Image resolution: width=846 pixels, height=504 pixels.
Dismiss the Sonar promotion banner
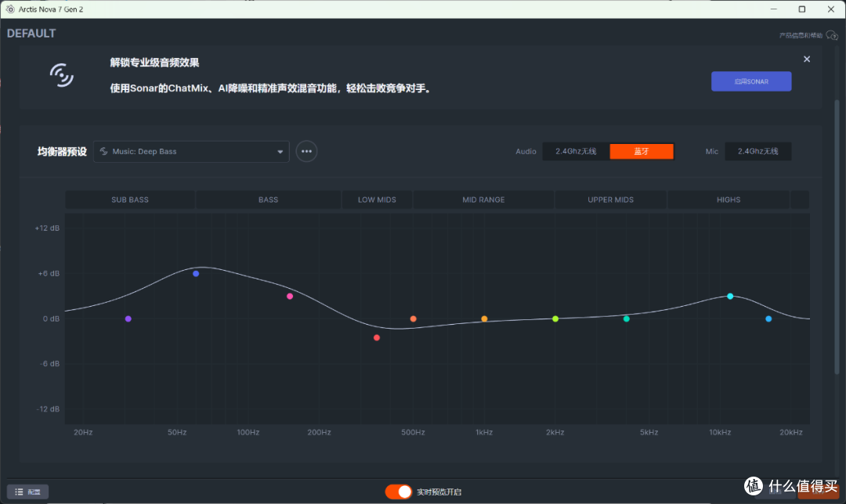(807, 59)
